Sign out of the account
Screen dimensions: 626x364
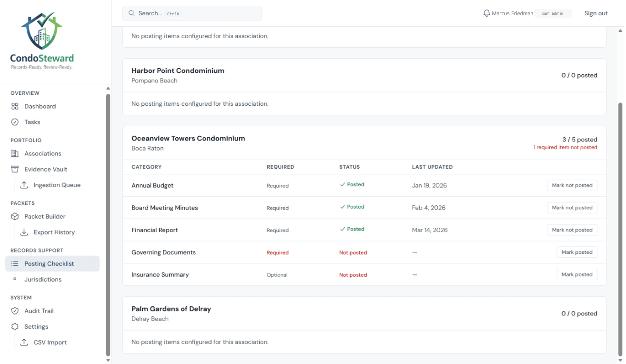click(x=596, y=13)
